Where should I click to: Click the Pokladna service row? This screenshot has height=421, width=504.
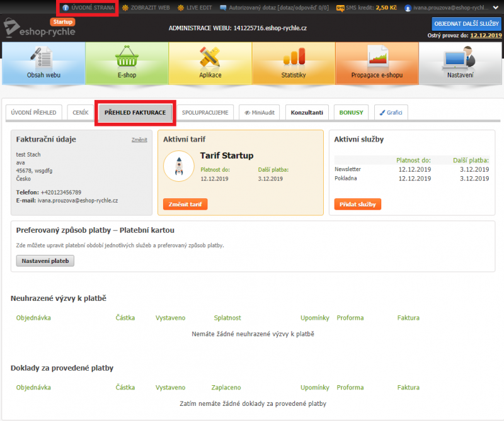pyautogui.click(x=412, y=178)
